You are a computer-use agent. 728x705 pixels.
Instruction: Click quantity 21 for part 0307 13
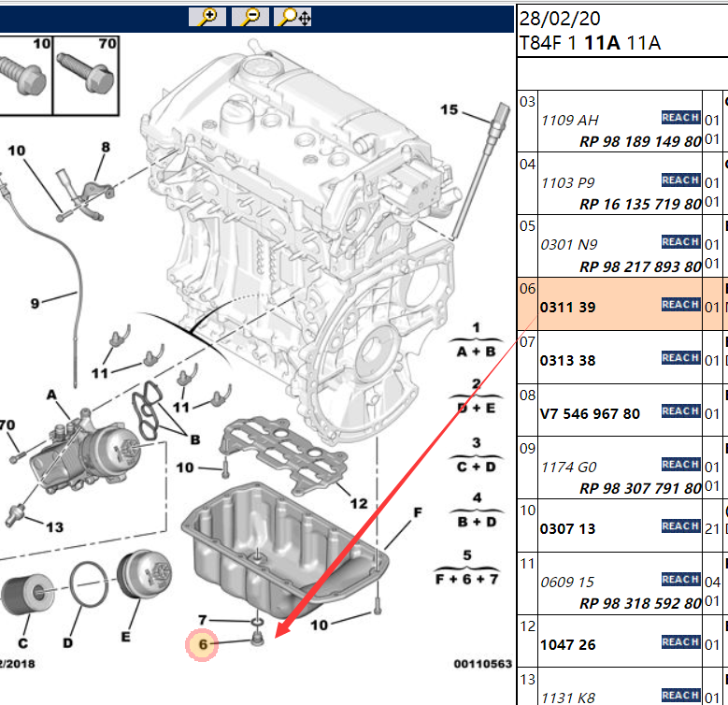(x=712, y=529)
